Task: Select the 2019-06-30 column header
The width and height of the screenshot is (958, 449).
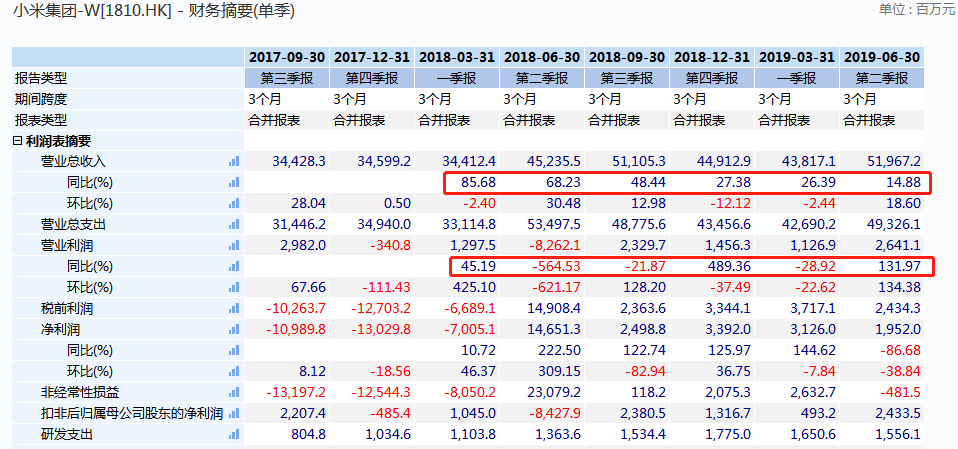Action: (882, 57)
